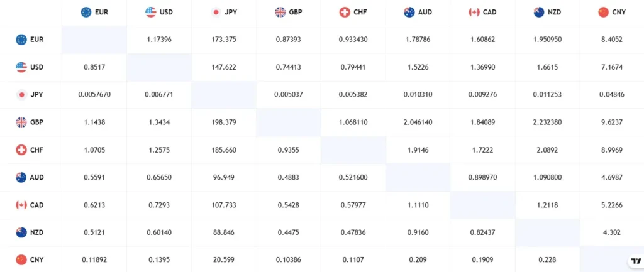The height and width of the screenshot is (272, 644).
Task: Open the CHF/JPY rate 185.660
Action: point(224,150)
